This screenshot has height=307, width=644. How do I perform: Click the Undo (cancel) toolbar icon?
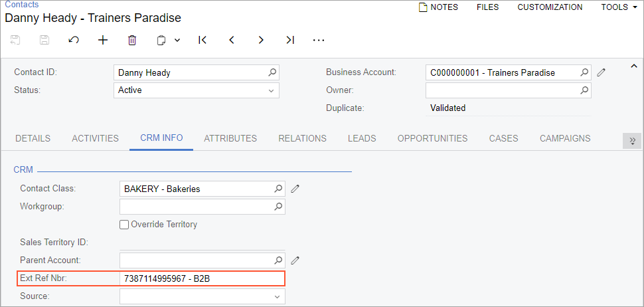tap(74, 40)
